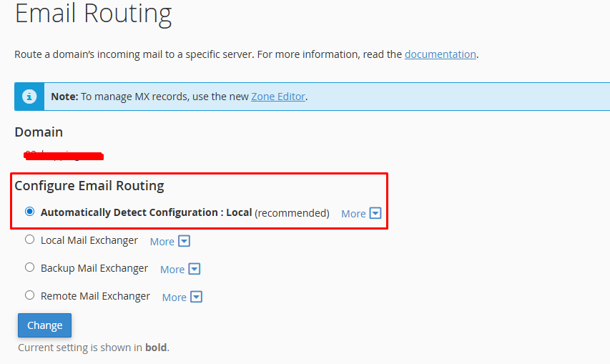610x364 pixels.
Task: Open the Zone Editor link
Action: 278,97
